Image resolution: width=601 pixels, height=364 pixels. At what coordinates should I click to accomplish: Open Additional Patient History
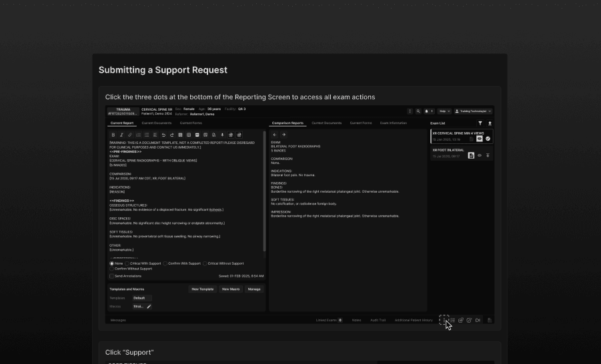414,320
